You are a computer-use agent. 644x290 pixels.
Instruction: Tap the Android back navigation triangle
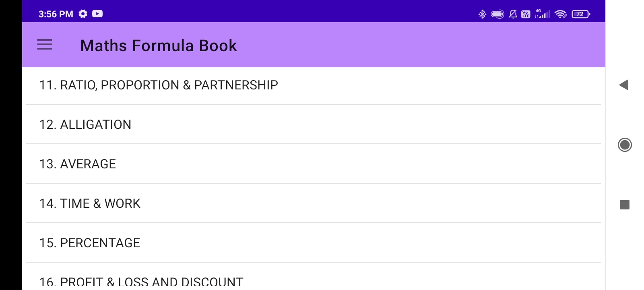pyautogui.click(x=624, y=85)
